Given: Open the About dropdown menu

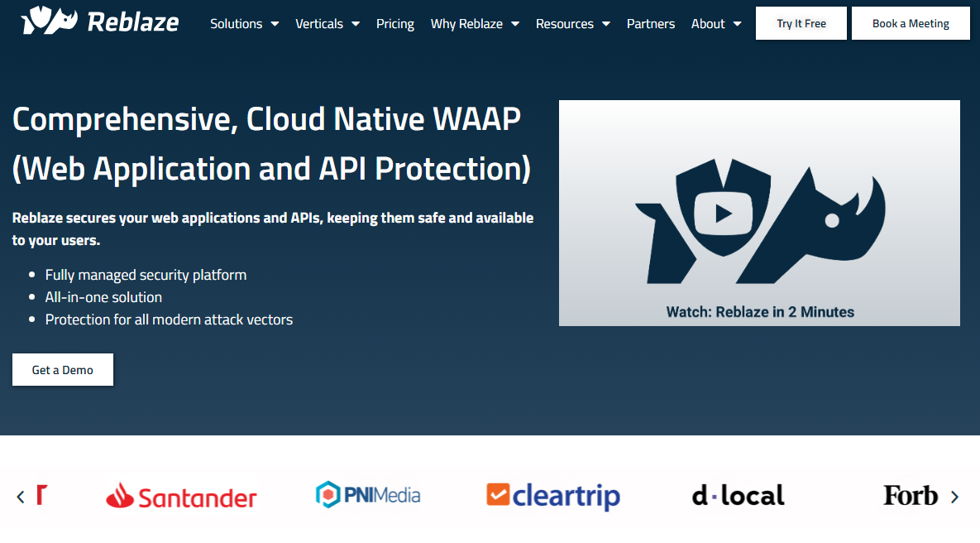Looking at the screenshot, I should pyautogui.click(x=715, y=24).
